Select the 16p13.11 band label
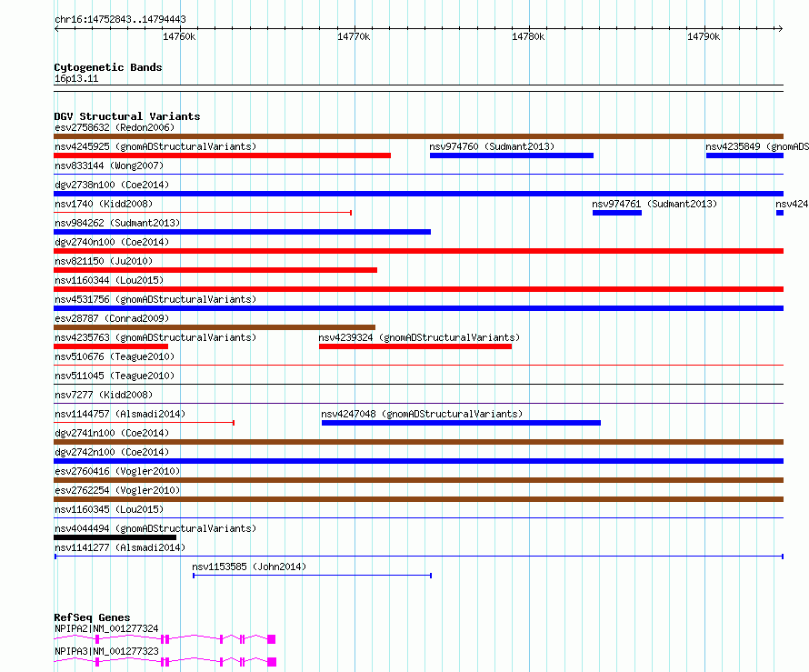 pyautogui.click(x=76, y=78)
